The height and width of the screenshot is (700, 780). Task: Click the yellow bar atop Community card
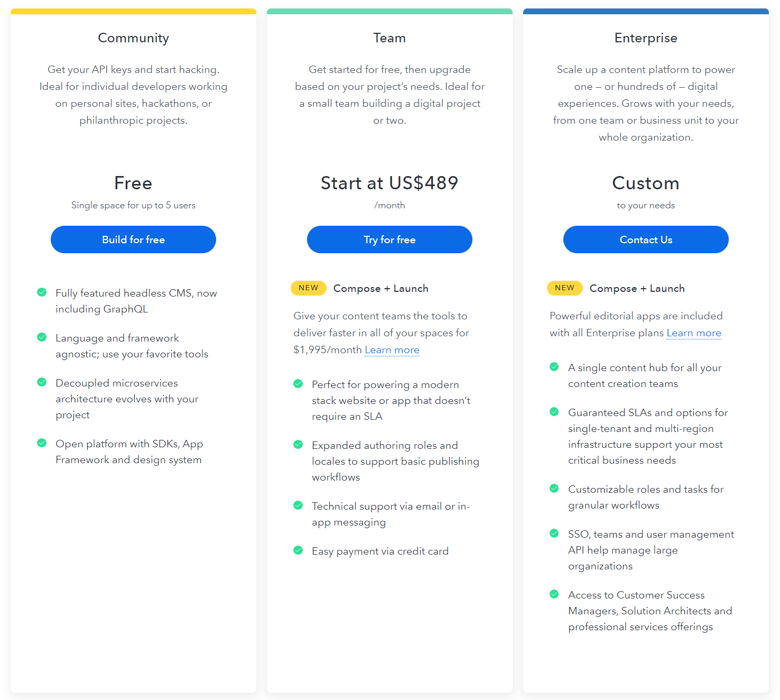pyautogui.click(x=133, y=10)
